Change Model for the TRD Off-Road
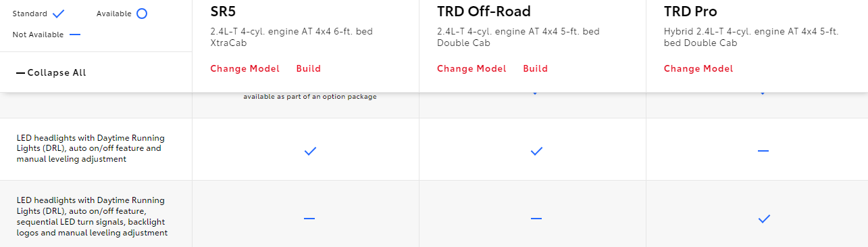This screenshot has height=247, width=868. 471,68
